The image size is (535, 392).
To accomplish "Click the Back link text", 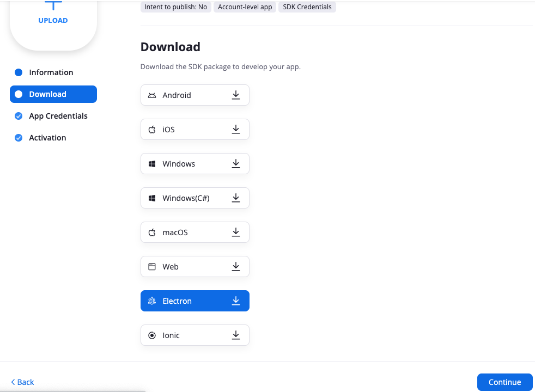I will 26,382.
